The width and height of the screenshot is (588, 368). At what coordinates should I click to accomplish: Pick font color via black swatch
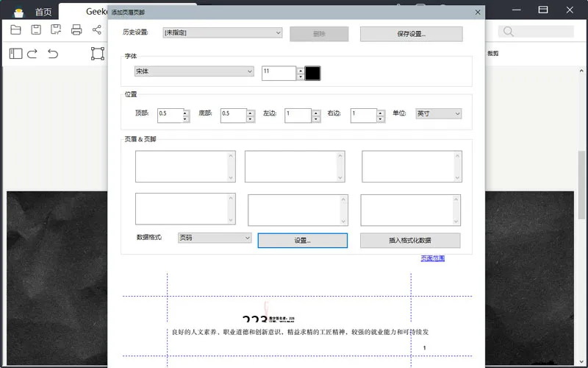313,73
